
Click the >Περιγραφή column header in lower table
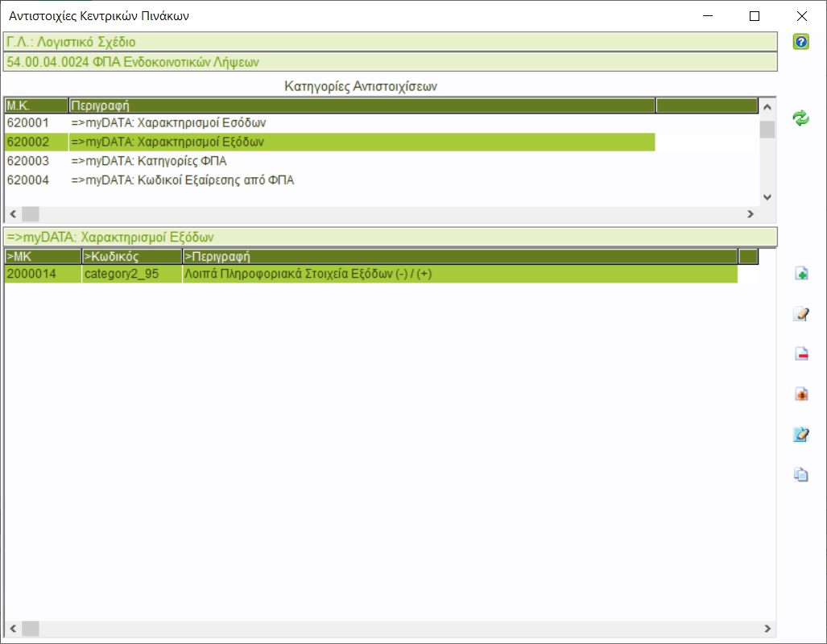pyautogui.click(x=459, y=257)
